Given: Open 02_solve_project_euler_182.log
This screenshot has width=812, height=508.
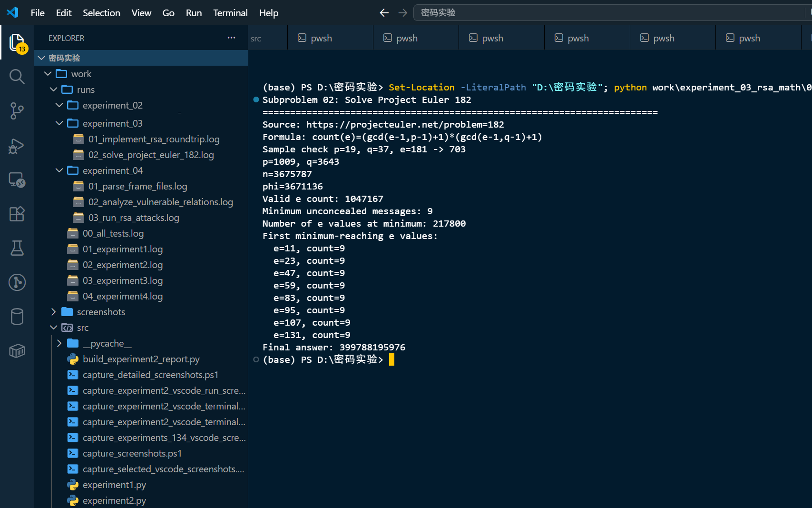Looking at the screenshot, I should [x=151, y=155].
